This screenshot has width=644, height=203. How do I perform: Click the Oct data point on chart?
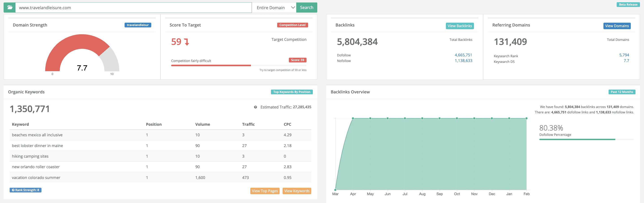pyautogui.click(x=457, y=118)
